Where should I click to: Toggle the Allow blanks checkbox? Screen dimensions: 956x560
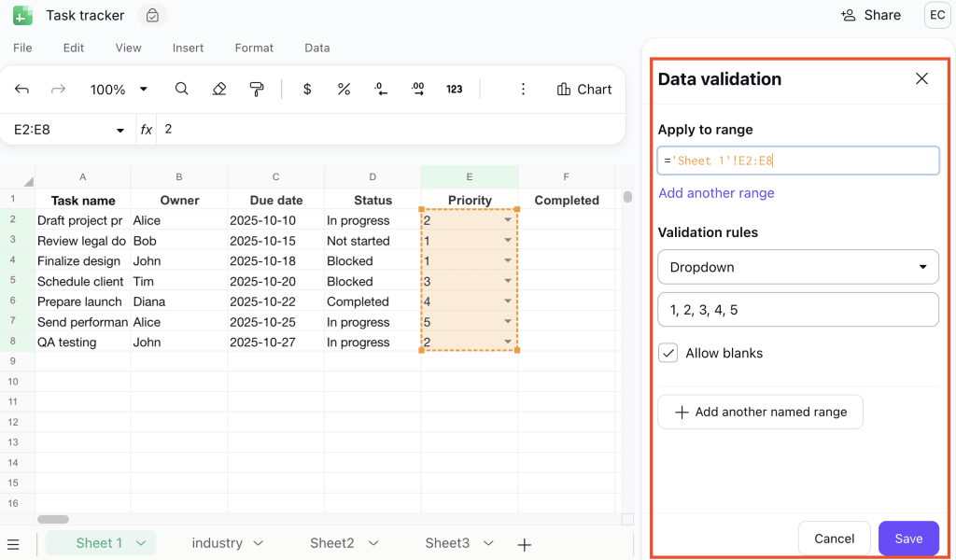click(668, 353)
